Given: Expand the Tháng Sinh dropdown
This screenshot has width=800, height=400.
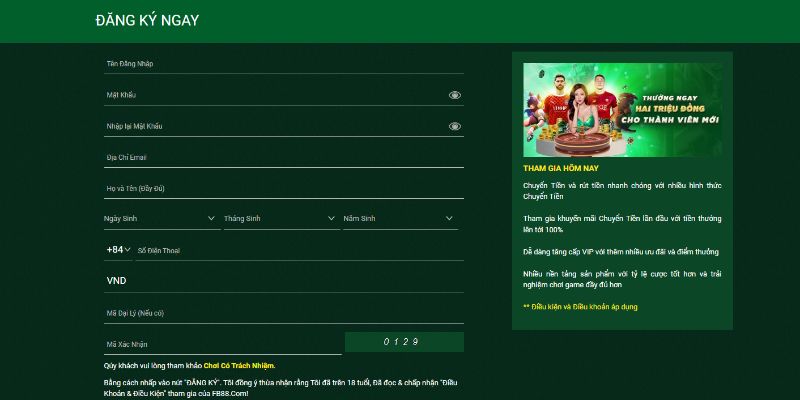Looking at the screenshot, I should [x=279, y=218].
